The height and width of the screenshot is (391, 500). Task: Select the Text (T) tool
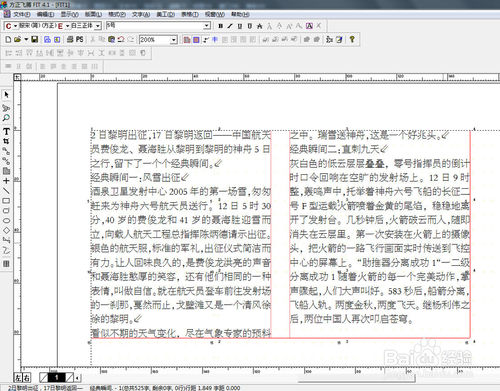(6, 131)
